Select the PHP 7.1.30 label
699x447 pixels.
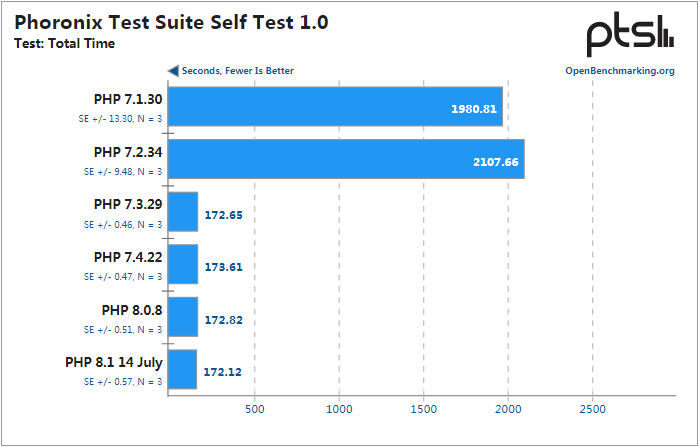coord(128,99)
